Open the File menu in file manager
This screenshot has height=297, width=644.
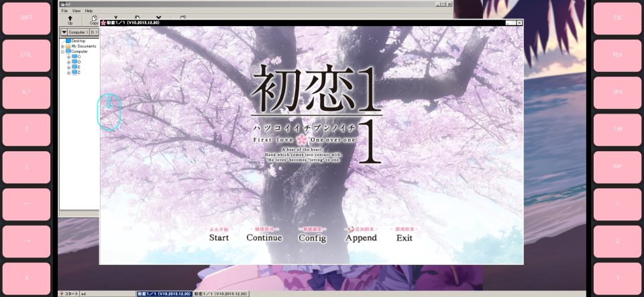click(64, 11)
